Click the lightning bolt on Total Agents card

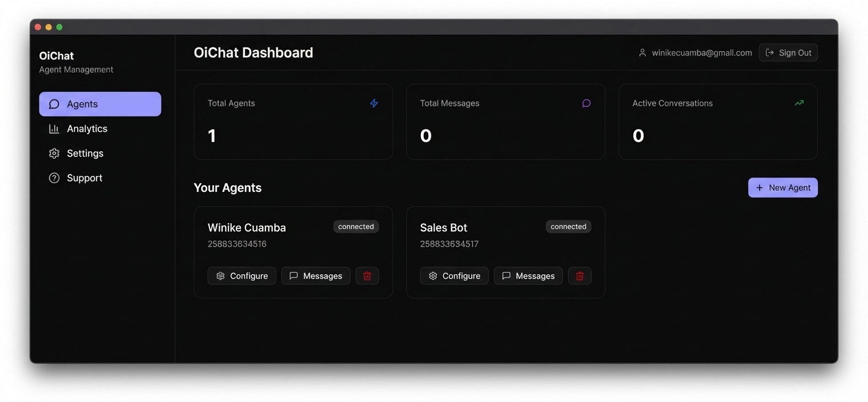coord(374,103)
